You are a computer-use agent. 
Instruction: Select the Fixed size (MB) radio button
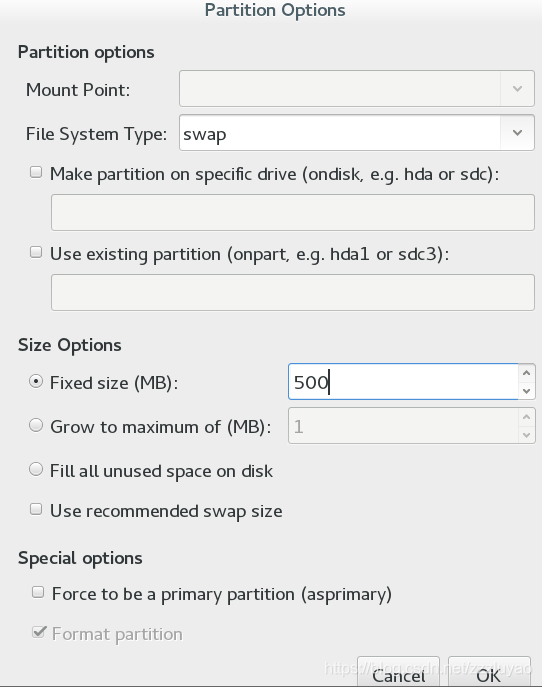point(36,381)
